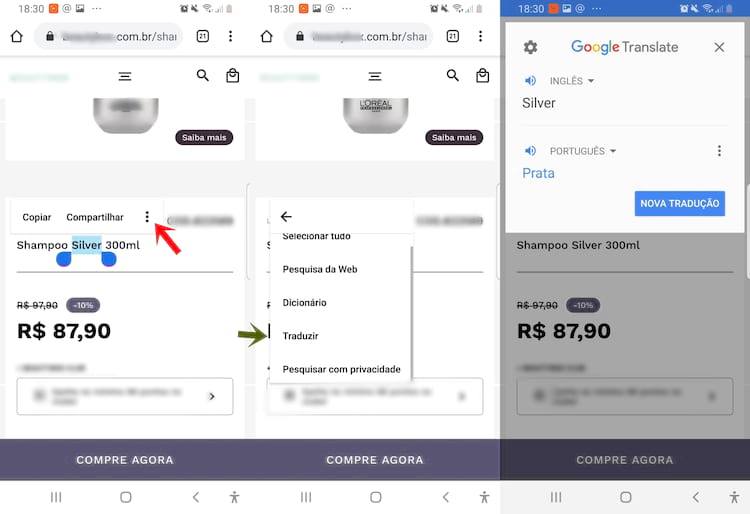This screenshot has height=514, width=750.
Task: Open the hamburger menu in the first screen
Action: coord(125,76)
